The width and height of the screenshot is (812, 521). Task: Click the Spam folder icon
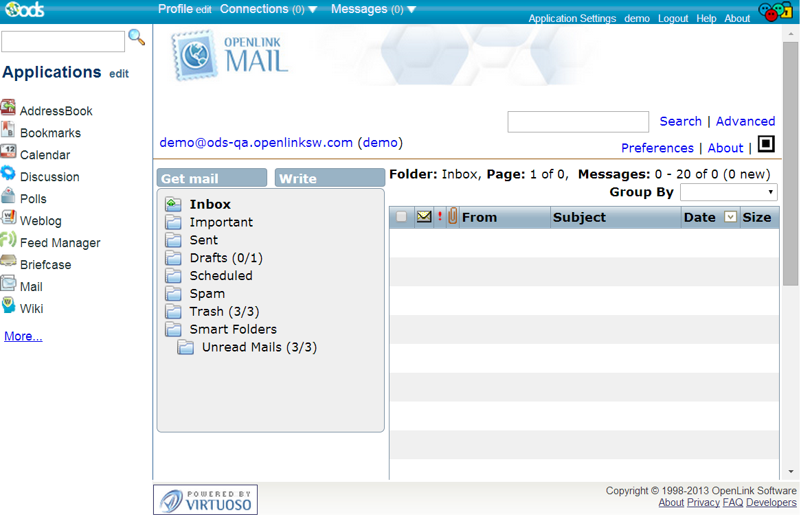tap(174, 294)
